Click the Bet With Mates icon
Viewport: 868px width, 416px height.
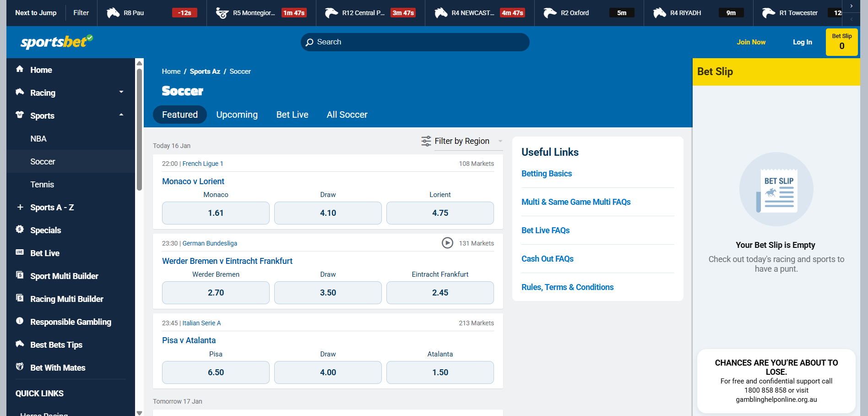coord(20,367)
